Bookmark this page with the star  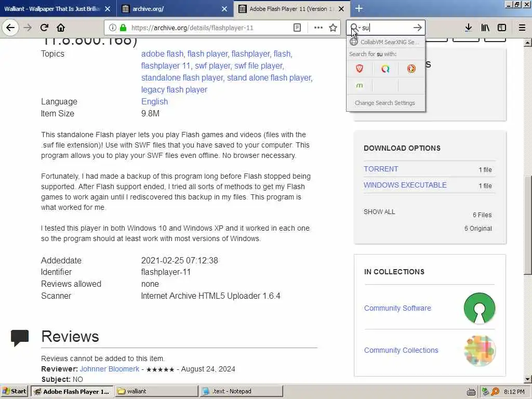(333, 28)
